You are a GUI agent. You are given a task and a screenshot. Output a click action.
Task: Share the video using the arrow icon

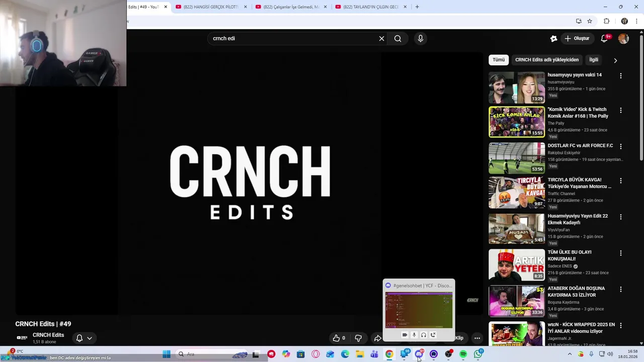[377, 338]
